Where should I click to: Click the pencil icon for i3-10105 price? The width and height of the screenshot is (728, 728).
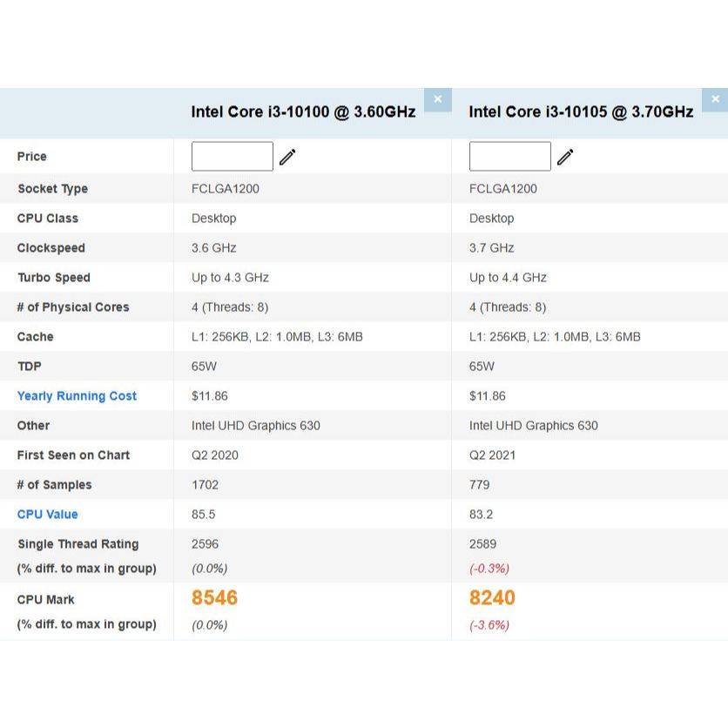tap(565, 157)
